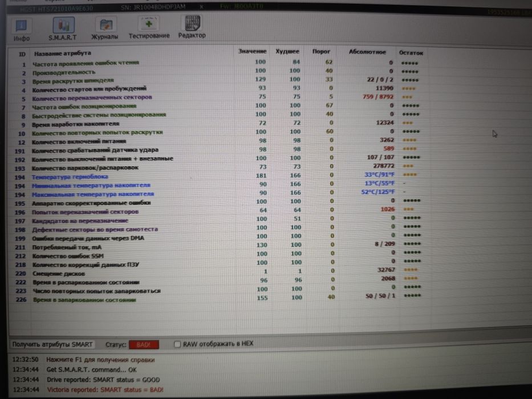Open the Редактор disk editor icon
The width and height of the screenshot is (532, 399).
tap(192, 27)
